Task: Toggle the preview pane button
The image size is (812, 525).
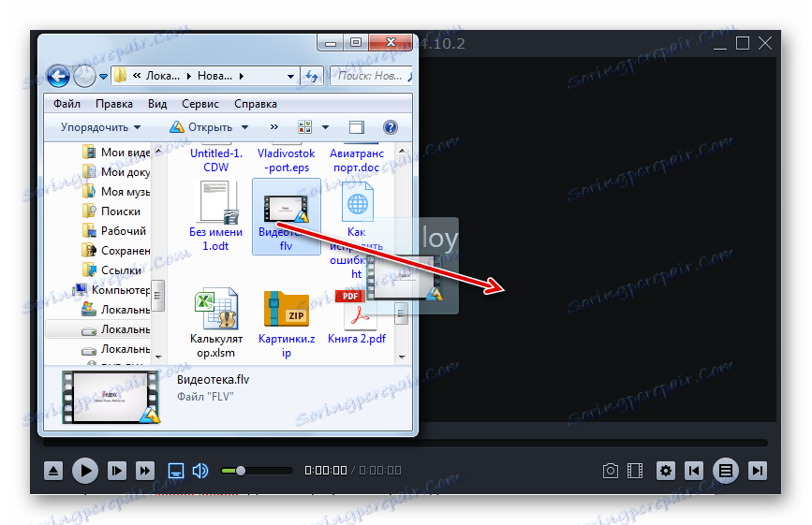Action: [x=357, y=127]
